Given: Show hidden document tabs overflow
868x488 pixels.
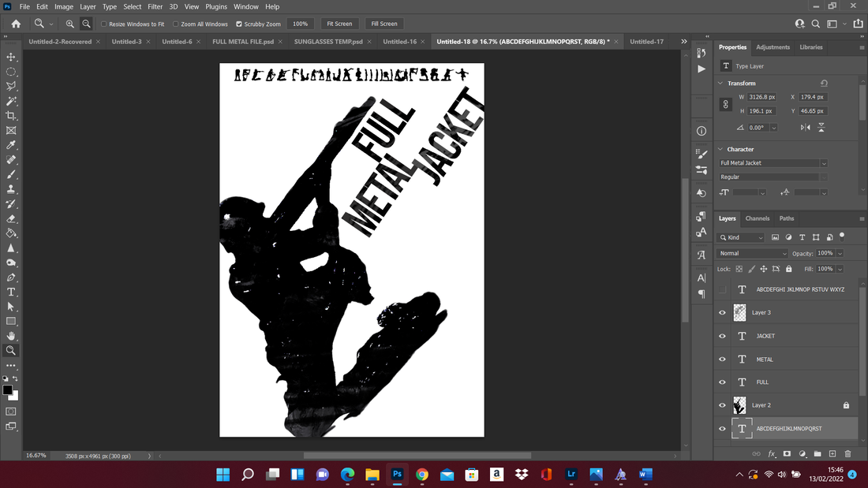Looking at the screenshot, I should [683, 42].
